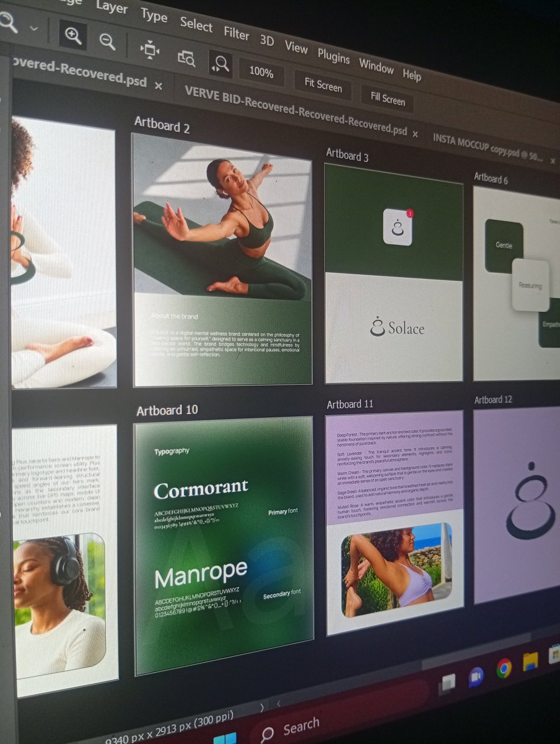This screenshot has height=744, width=560.
Task: Select the Artboard 2 label
Action: tap(162, 125)
